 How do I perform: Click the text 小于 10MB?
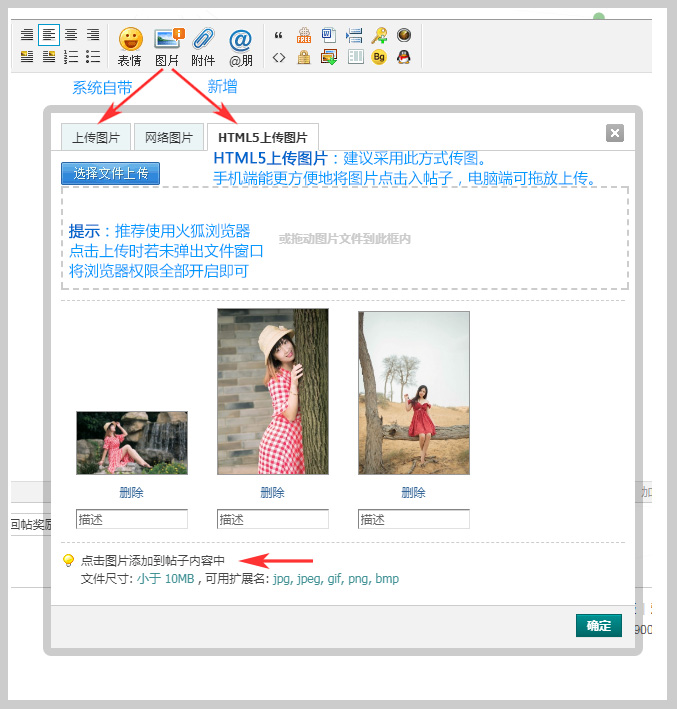(166, 579)
